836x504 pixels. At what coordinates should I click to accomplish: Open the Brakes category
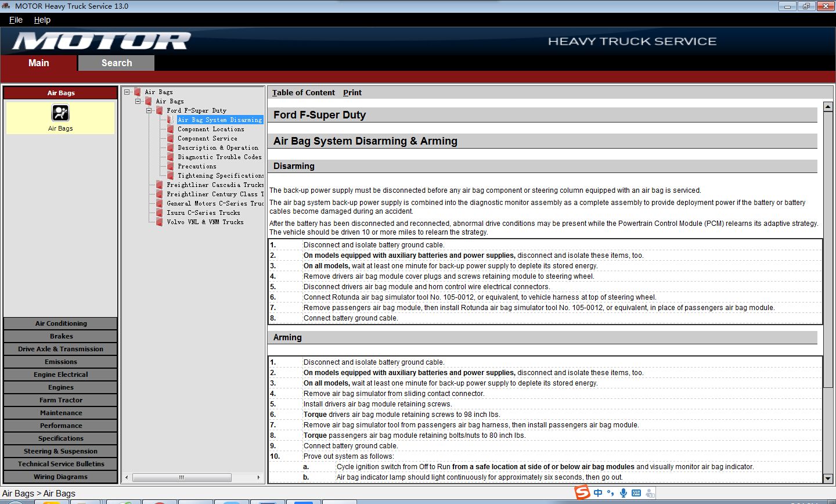(x=61, y=336)
